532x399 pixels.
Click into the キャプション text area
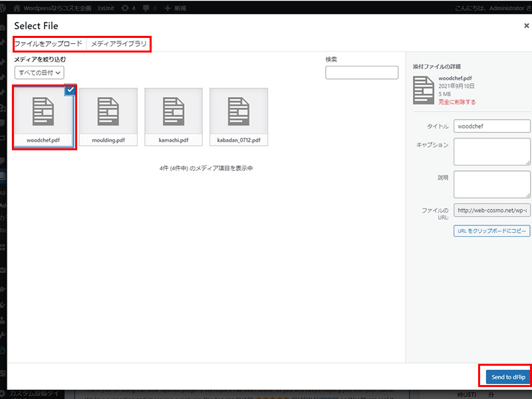[491, 152]
